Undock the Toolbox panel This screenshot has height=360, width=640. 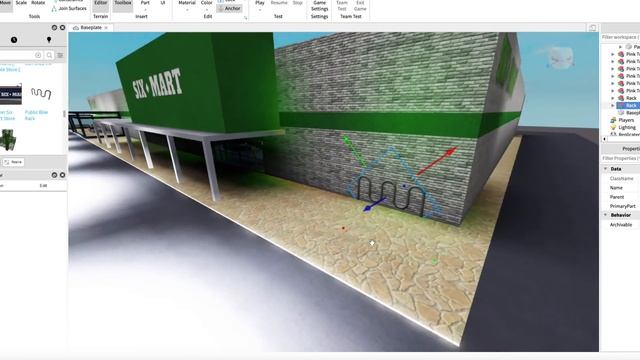tap(54, 27)
